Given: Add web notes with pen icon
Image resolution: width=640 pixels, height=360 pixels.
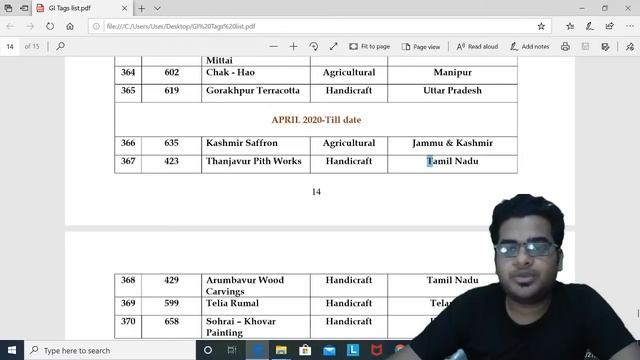Looking at the screenshot, I should [590, 26].
